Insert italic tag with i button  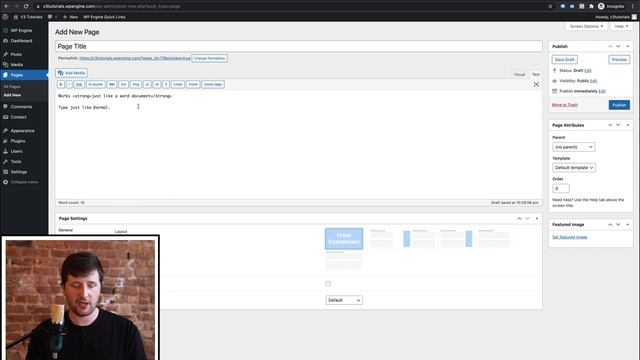click(69, 84)
